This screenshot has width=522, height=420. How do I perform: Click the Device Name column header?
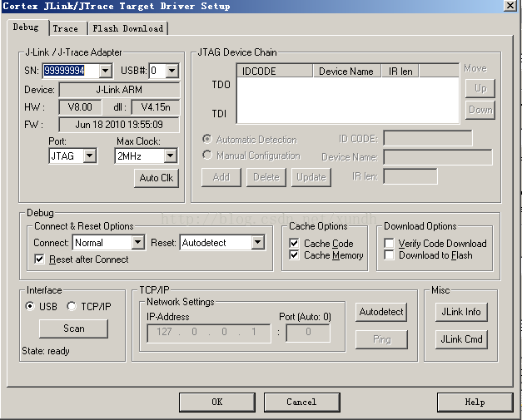click(x=346, y=72)
